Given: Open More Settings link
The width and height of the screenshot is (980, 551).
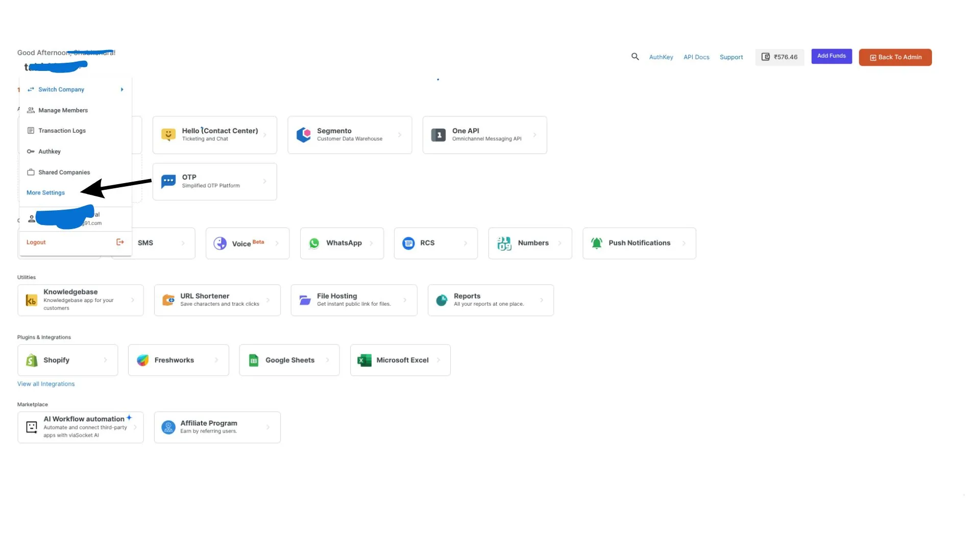Looking at the screenshot, I should (45, 193).
